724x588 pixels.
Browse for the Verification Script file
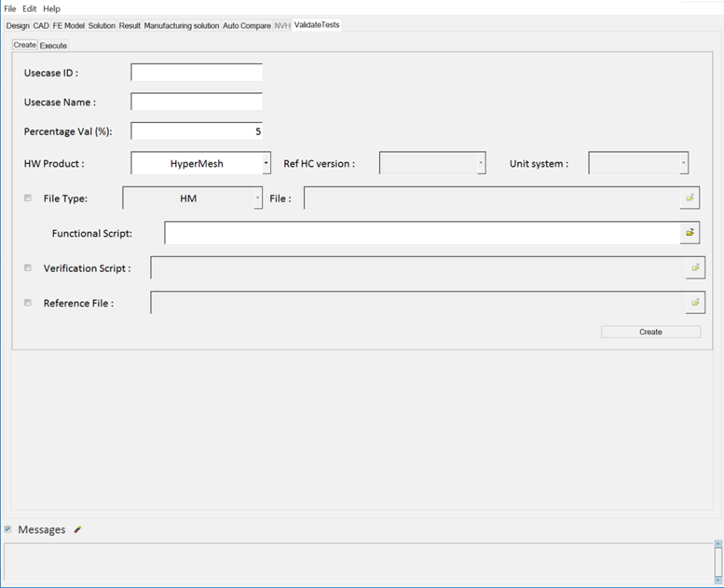pos(695,267)
